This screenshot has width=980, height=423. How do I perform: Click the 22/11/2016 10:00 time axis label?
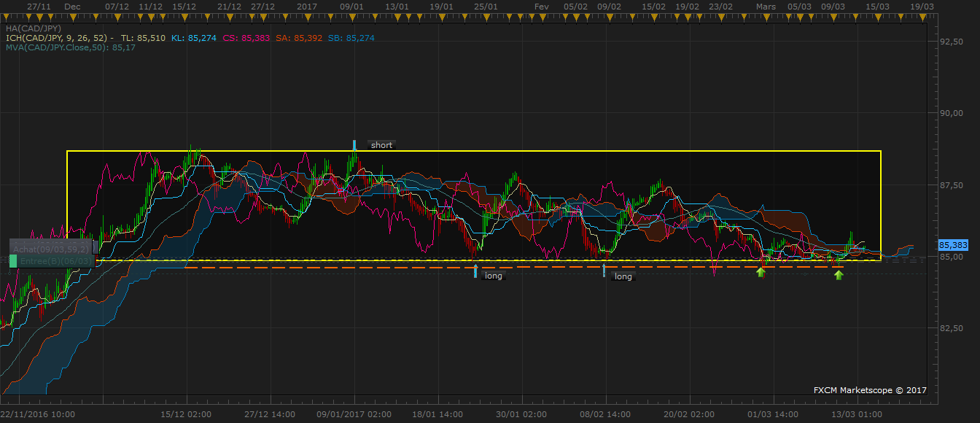[37, 414]
